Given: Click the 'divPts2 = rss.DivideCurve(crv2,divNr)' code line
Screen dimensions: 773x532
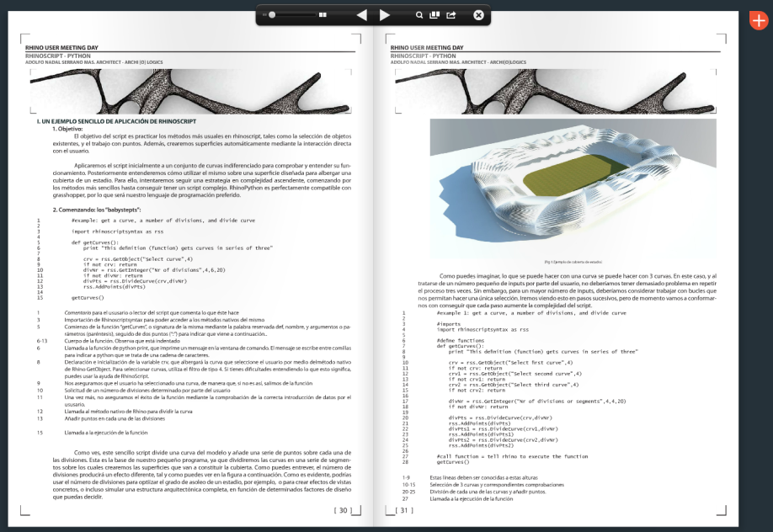Looking at the screenshot, I should pyautogui.click(x=503, y=439).
